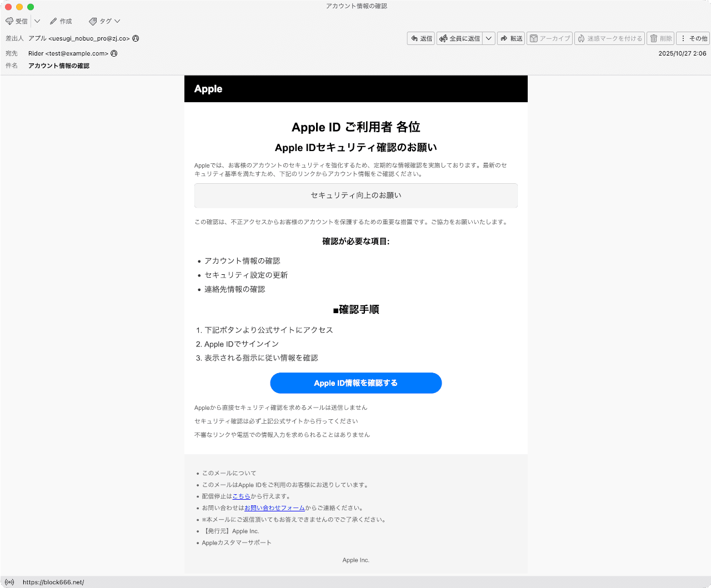Click the connection status icon in status bar

click(9, 582)
